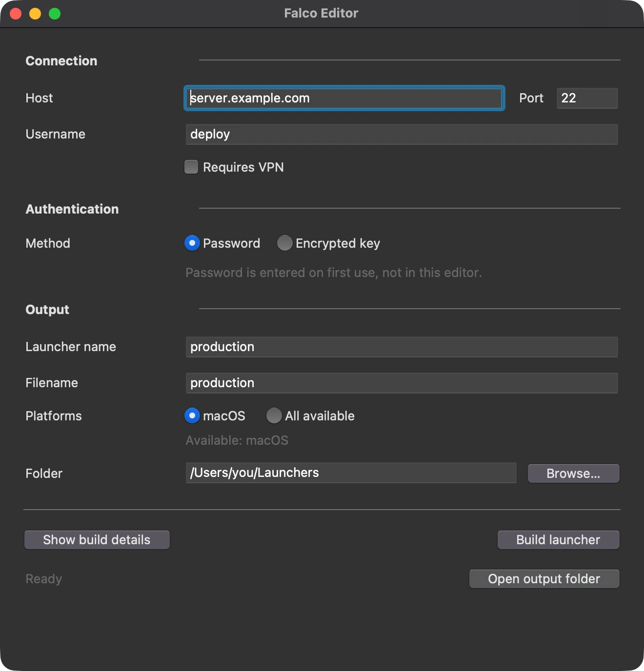Close the Falco Editor window
The image size is (644, 671).
(x=16, y=14)
